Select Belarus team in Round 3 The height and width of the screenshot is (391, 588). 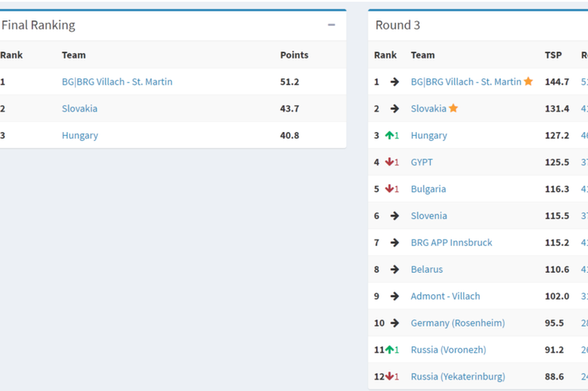pyautogui.click(x=427, y=270)
